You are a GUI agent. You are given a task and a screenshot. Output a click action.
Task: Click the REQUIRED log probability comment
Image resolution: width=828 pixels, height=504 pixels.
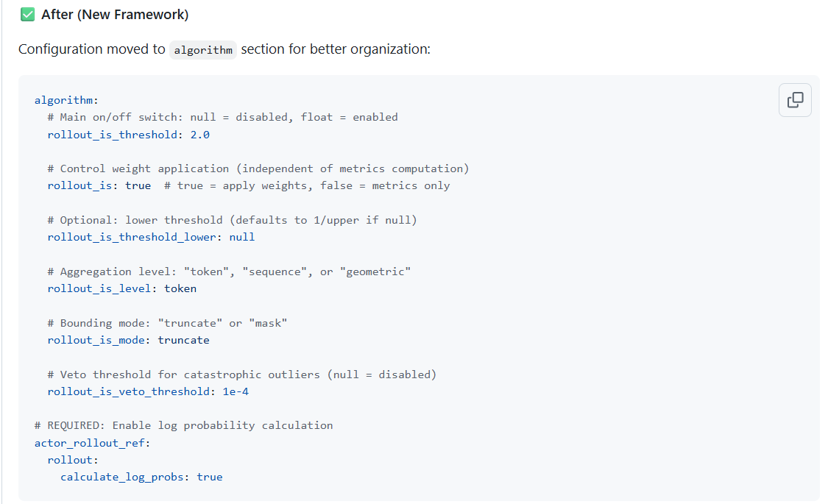point(184,425)
